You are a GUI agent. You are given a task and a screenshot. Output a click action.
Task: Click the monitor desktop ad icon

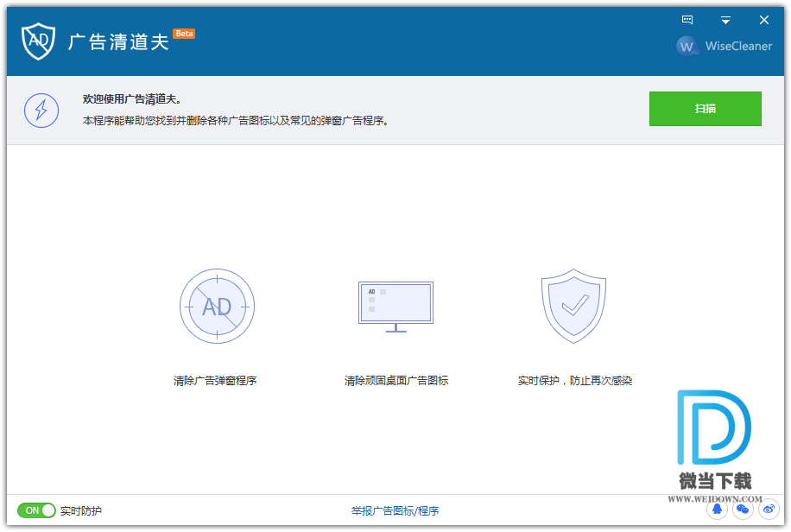pyautogui.click(x=396, y=307)
